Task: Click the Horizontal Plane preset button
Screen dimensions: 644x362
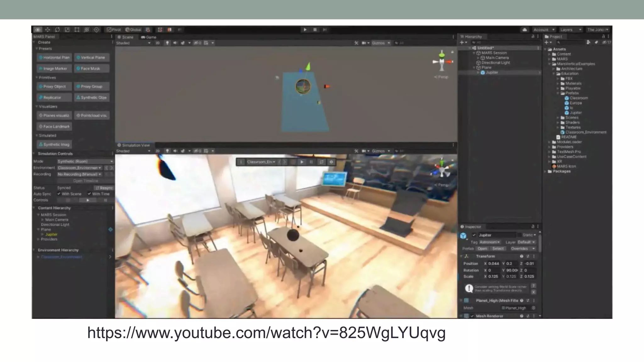Action: [x=54, y=58]
